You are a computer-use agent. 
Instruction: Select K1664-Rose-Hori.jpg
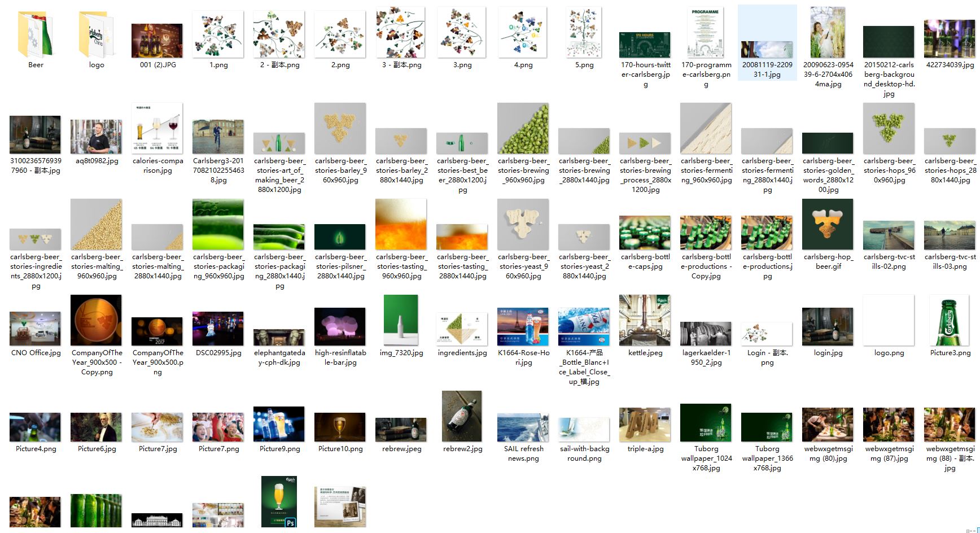point(523,326)
